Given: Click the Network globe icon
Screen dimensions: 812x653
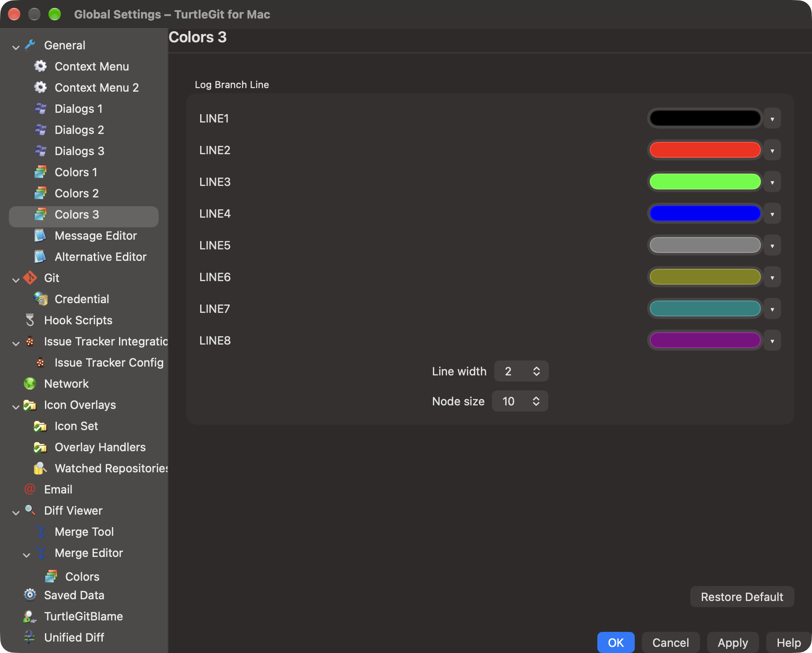Looking at the screenshot, I should click(x=30, y=383).
